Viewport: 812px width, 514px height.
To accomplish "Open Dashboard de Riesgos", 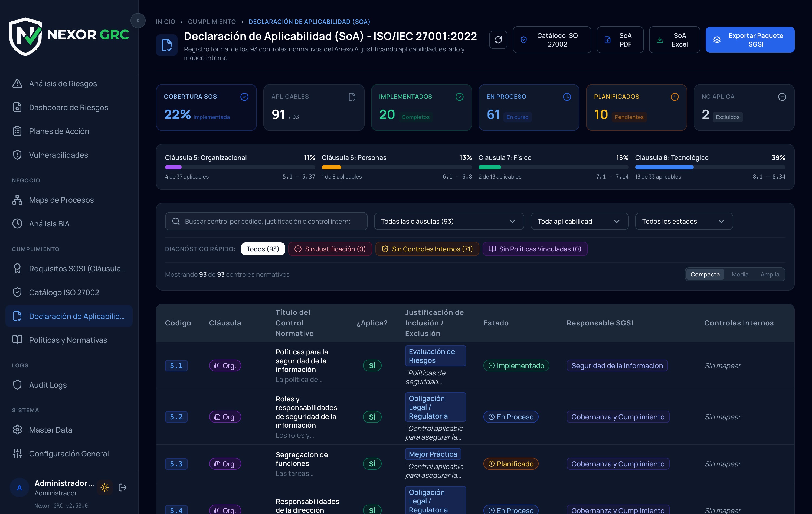I will coord(69,107).
